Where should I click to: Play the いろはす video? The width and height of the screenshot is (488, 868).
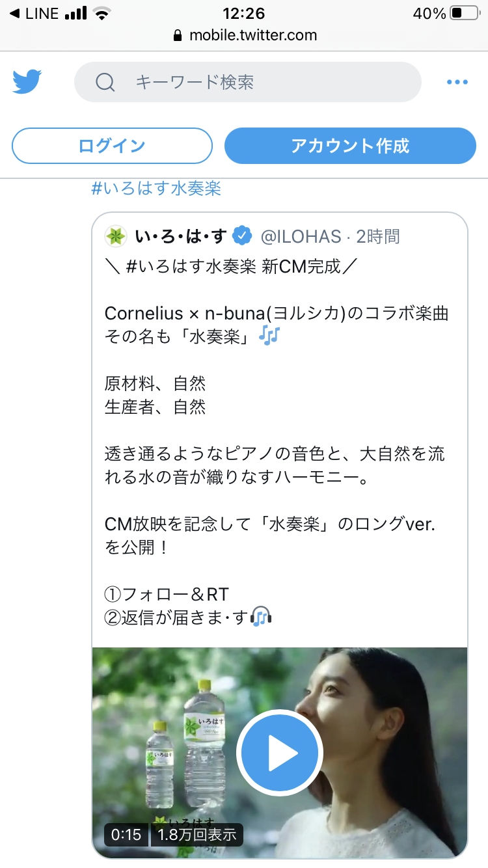click(x=280, y=752)
